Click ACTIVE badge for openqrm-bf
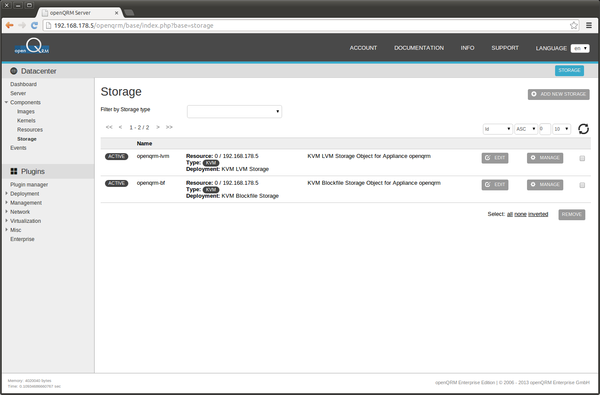The image size is (600, 395). (116, 183)
